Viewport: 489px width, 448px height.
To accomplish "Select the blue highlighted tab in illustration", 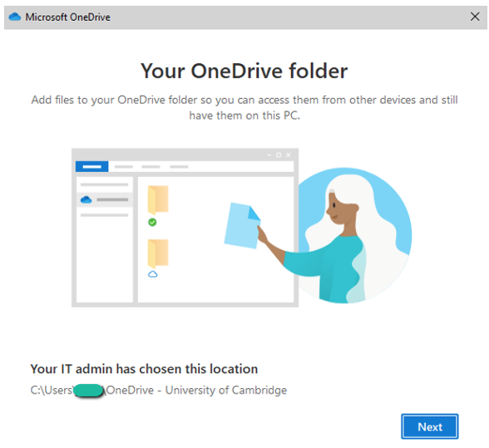I will pyautogui.click(x=91, y=166).
